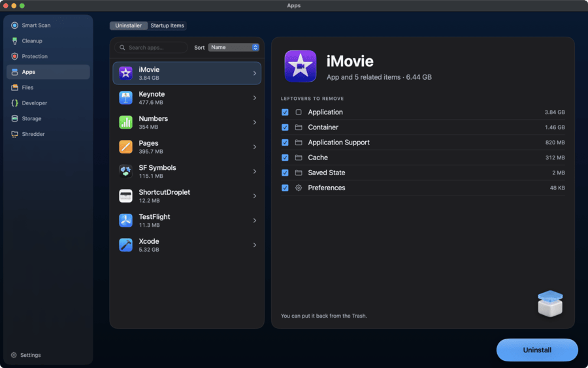Click the folder icon beside Cache
Image resolution: width=588 pixels, height=368 pixels.
pos(299,158)
